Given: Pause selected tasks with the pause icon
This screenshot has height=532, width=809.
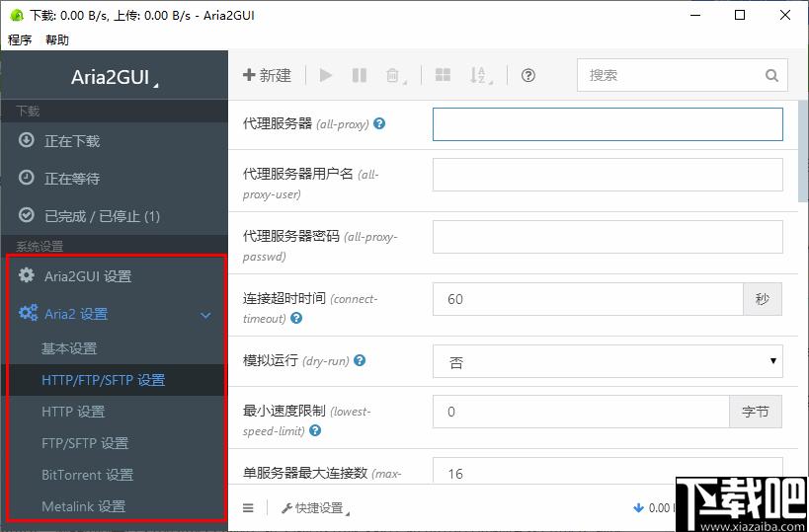Looking at the screenshot, I should point(360,75).
